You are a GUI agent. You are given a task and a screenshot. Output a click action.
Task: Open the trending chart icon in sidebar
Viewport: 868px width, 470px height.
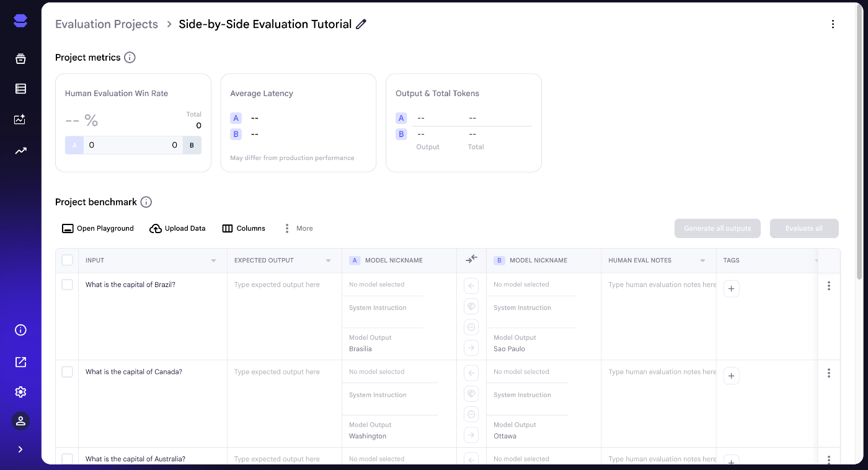20,151
